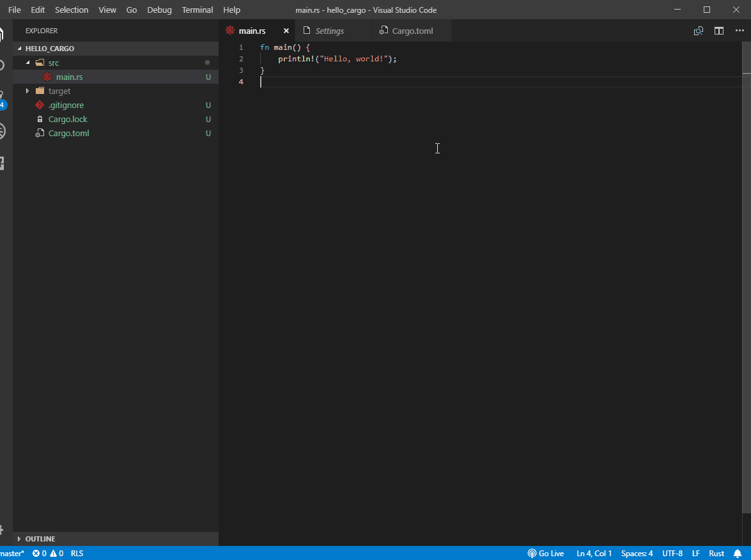Viewport: 751px width, 560px height.
Task: Click the Split Editor icon
Action: click(x=719, y=31)
